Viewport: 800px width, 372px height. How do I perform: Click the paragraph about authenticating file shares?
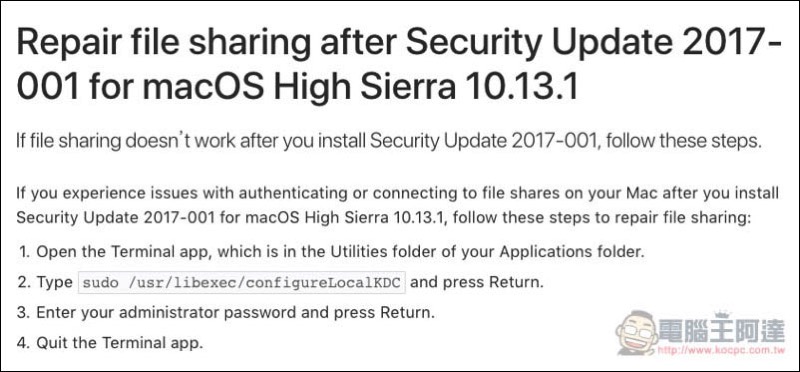tap(397, 206)
